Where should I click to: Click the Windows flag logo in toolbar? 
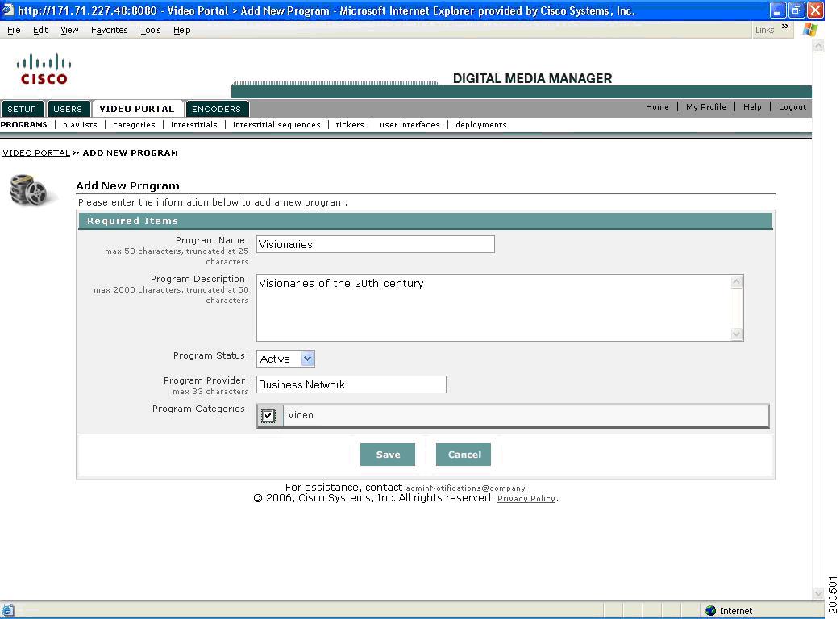[810, 30]
